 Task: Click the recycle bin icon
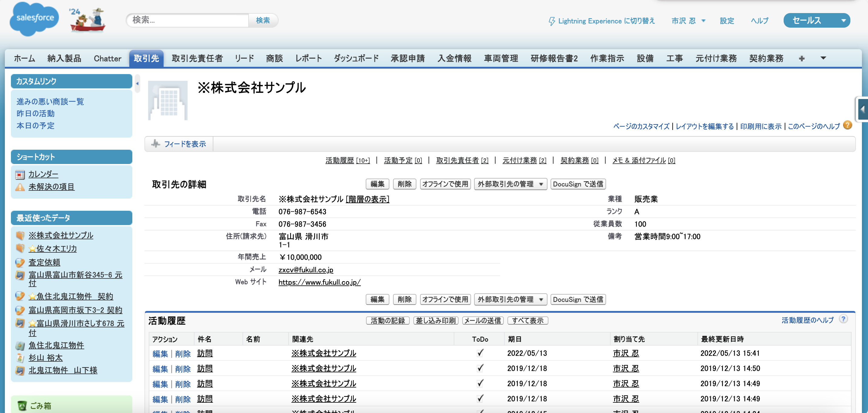click(22, 406)
